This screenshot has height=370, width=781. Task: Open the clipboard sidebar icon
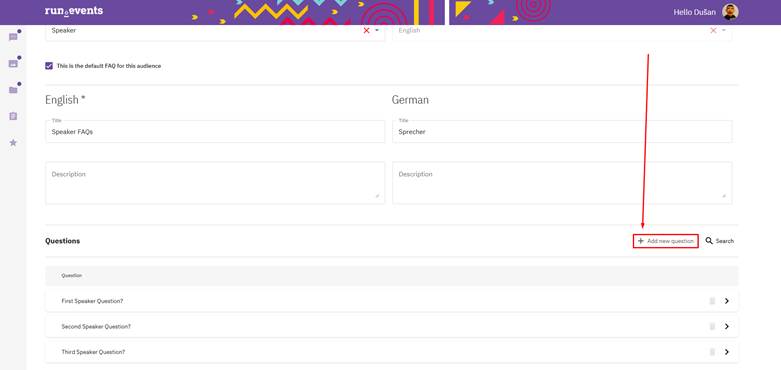point(13,116)
